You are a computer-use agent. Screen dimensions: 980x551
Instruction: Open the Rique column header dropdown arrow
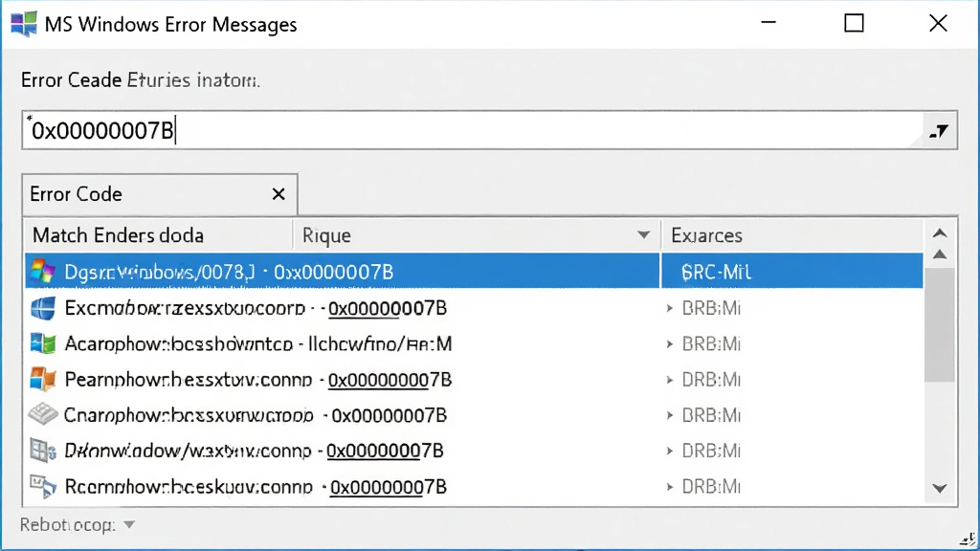(643, 235)
